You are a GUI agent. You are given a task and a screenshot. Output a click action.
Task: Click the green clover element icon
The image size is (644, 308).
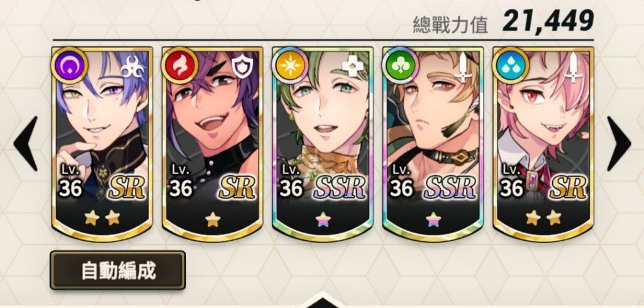399,65
